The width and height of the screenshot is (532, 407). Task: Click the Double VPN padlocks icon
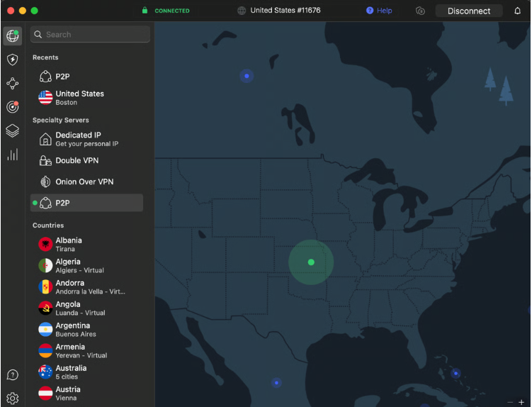(x=45, y=160)
